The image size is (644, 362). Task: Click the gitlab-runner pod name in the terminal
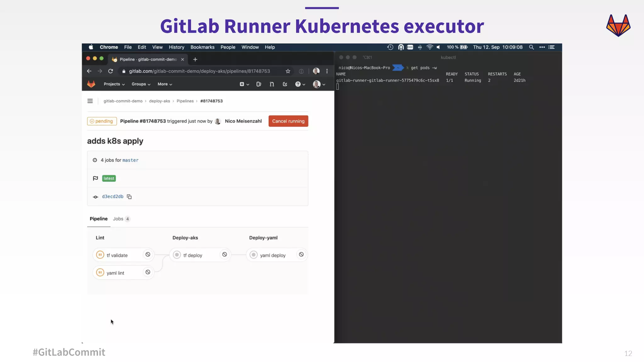coord(387,80)
